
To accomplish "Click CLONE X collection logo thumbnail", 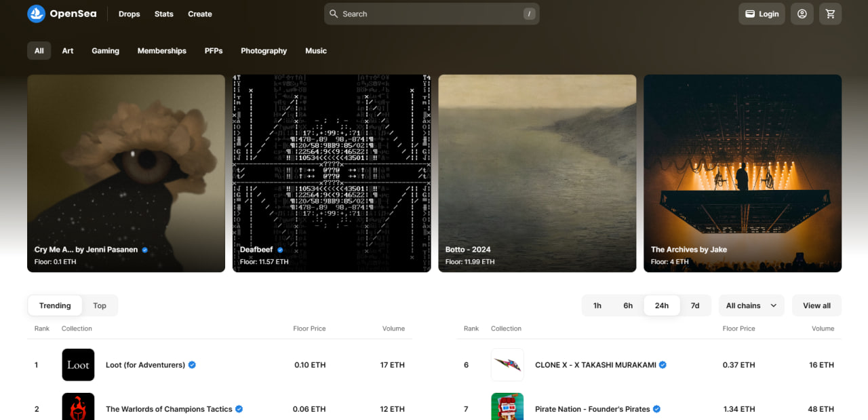I will pos(507,365).
